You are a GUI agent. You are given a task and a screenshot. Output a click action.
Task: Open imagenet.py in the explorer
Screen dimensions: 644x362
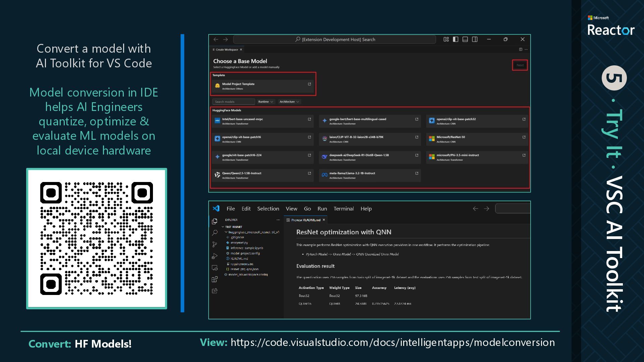click(239, 243)
